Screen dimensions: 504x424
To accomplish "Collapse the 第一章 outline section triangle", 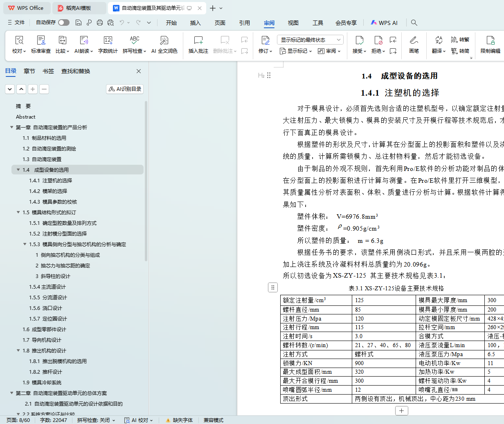I will tap(12, 127).
